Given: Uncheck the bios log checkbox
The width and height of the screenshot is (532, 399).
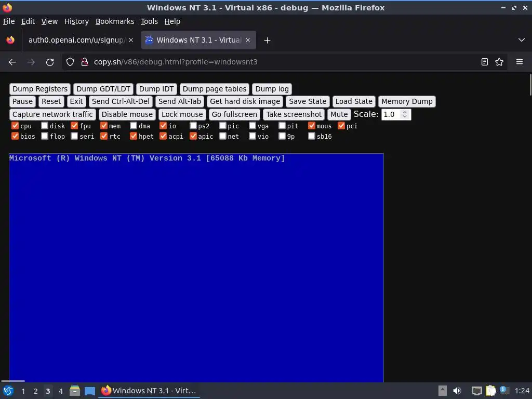Looking at the screenshot, I should (x=15, y=136).
